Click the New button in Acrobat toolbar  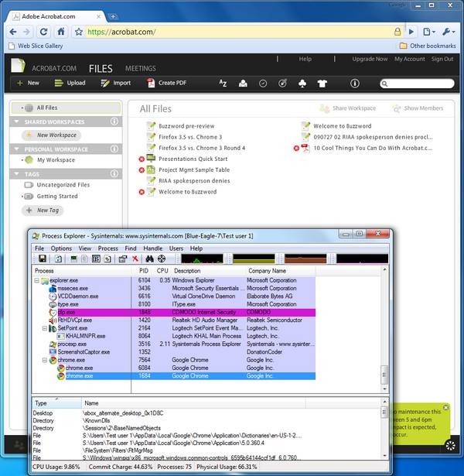[28, 83]
